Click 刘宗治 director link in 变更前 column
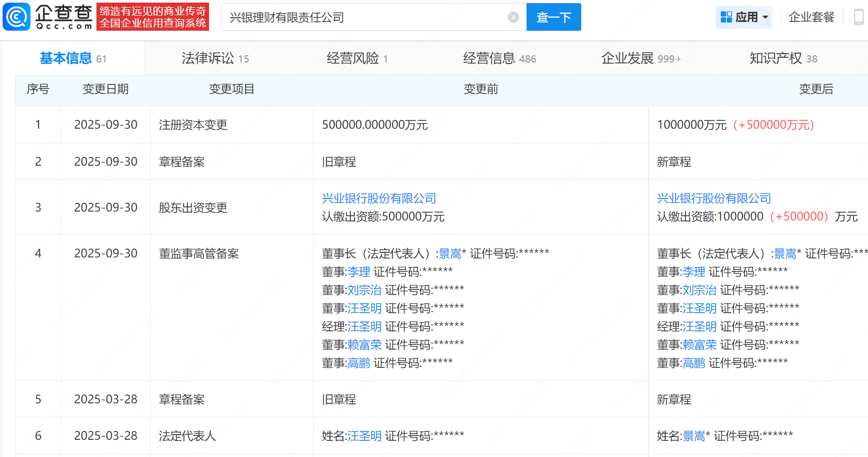Screen dimensions: 868x457 click(x=364, y=290)
